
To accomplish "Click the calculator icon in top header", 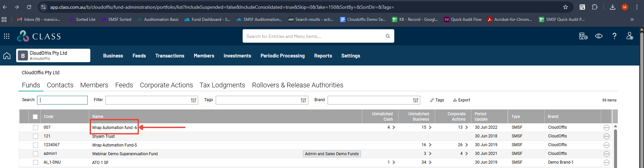I will tap(583, 36).
